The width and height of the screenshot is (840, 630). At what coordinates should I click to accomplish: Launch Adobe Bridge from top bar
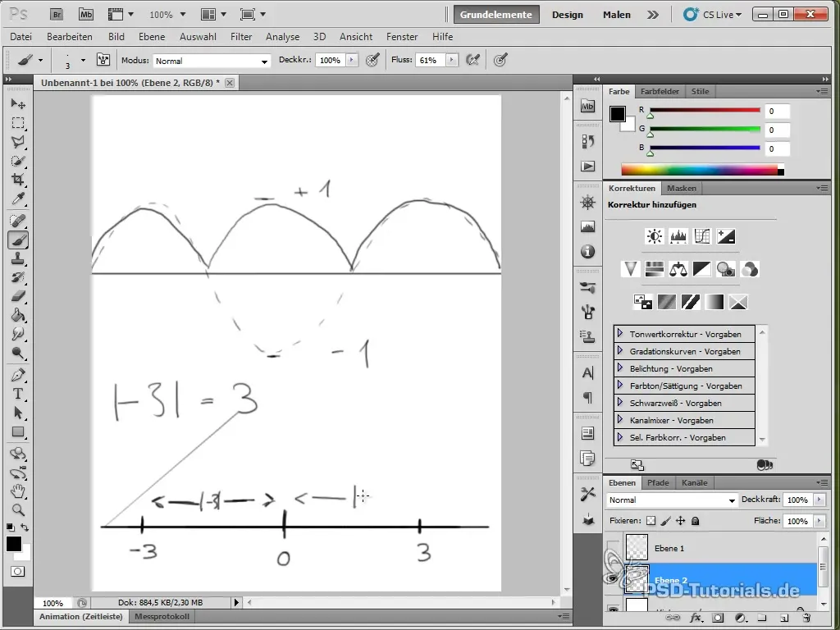click(57, 15)
